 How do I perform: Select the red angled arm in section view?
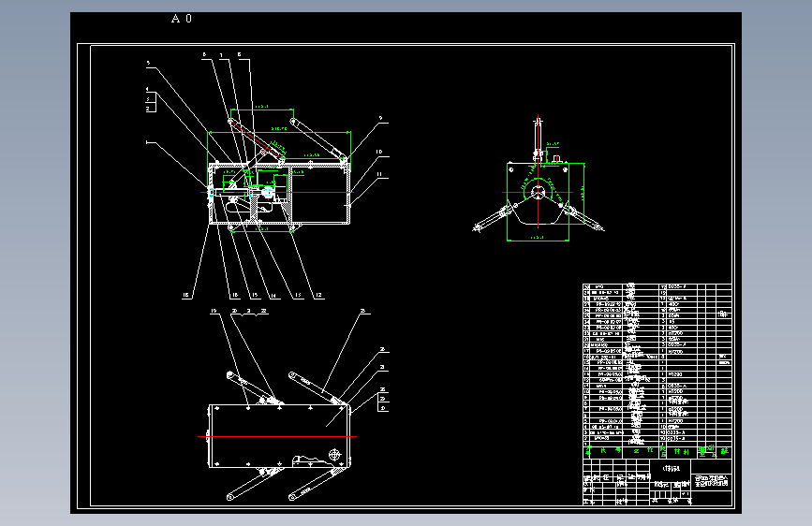(258, 139)
